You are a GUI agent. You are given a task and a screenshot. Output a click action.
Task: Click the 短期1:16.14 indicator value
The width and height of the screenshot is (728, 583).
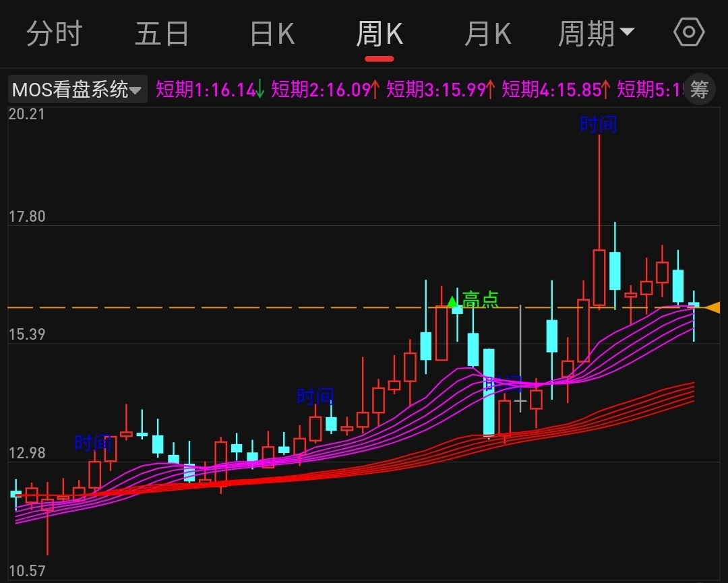coord(210,89)
